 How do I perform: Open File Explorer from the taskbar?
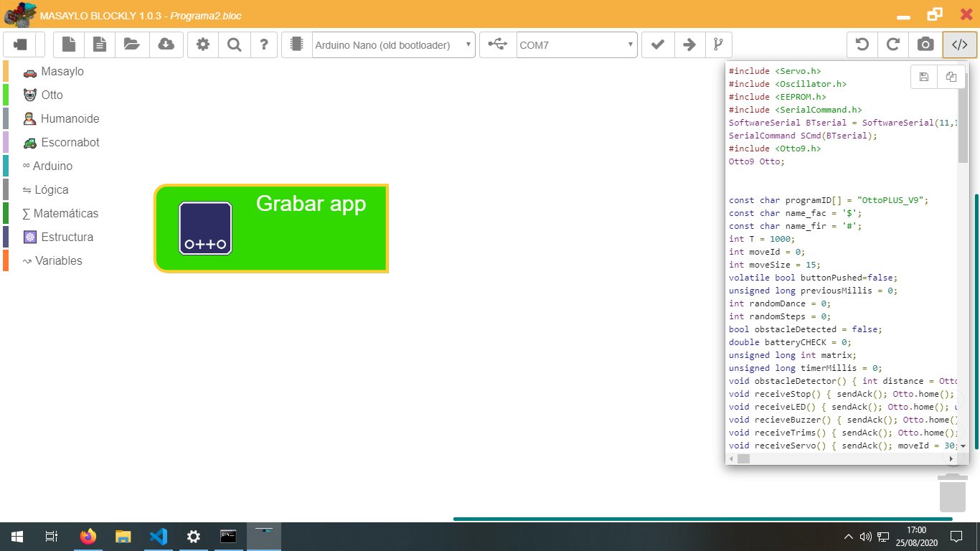click(x=123, y=537)
